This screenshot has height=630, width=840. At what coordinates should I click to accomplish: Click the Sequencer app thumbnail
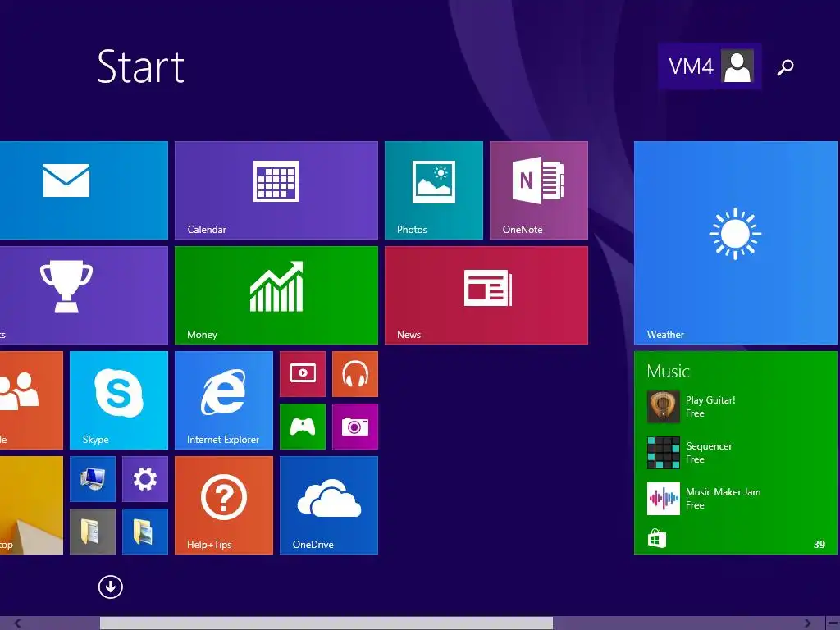(663, 453)
